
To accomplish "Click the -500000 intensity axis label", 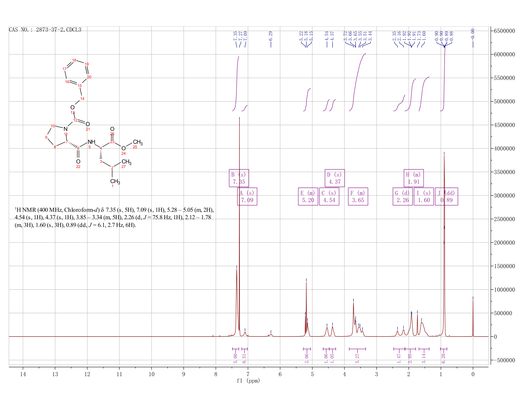I will [x=504, y=360].
